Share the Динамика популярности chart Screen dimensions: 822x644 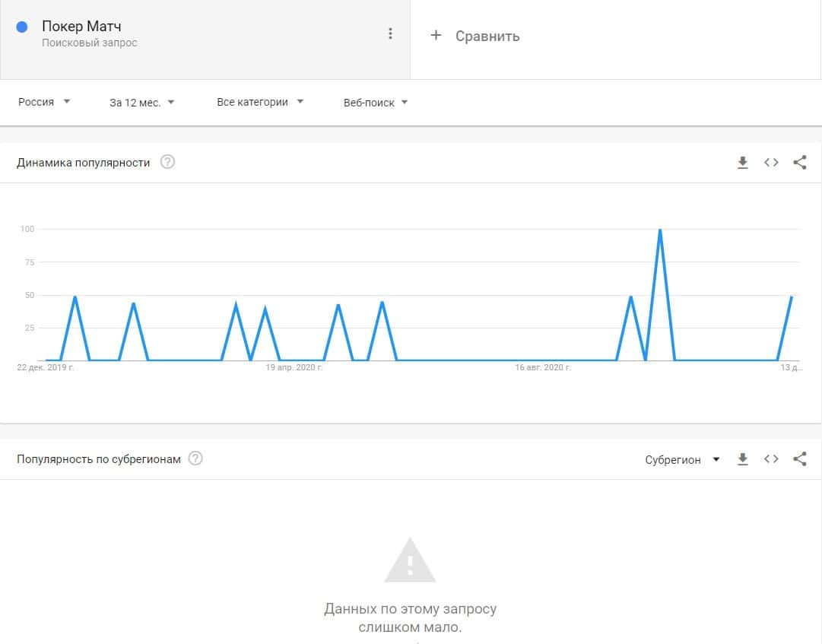coord(800,163)
